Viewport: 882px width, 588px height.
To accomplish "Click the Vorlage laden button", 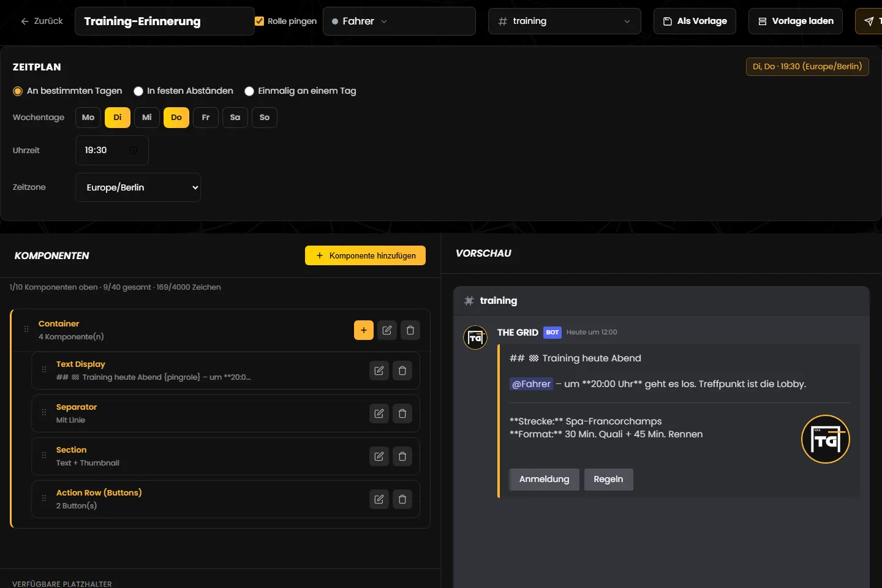I will click(796, 21).
